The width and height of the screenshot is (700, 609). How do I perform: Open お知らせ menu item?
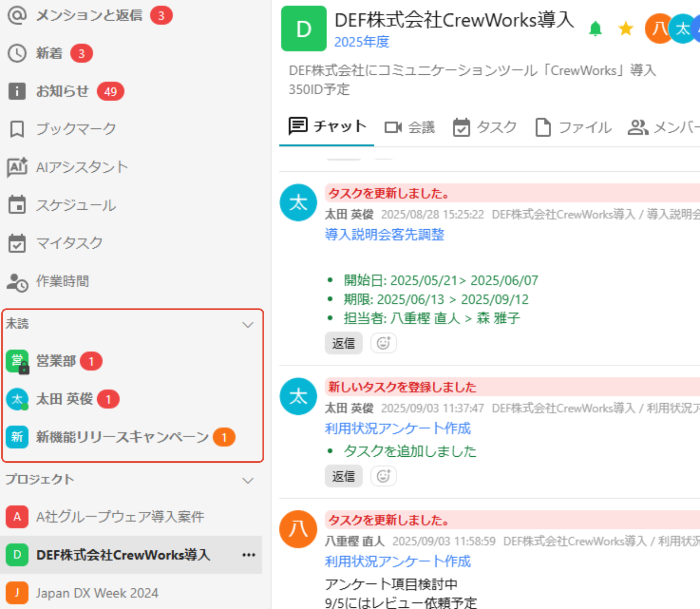point(62,91)
